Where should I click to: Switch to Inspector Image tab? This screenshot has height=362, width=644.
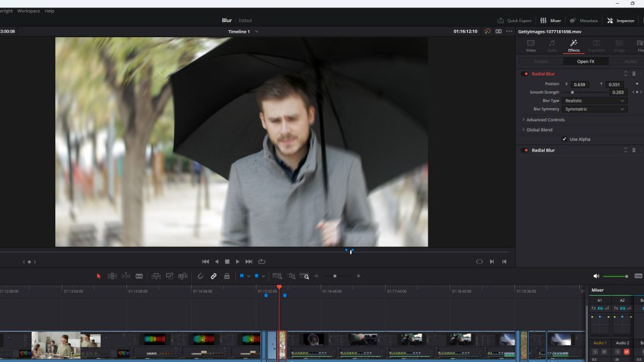pyautogui.click(x=619, y=46)
